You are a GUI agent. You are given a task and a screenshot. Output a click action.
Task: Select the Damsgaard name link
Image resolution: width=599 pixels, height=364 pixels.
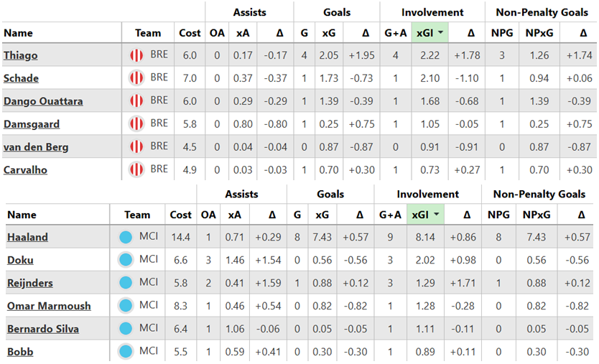point(32,124)
